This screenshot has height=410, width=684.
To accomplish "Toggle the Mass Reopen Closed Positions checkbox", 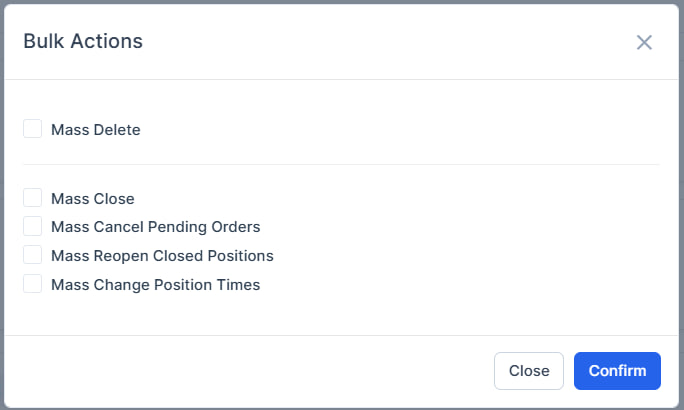I will [33, 255].
